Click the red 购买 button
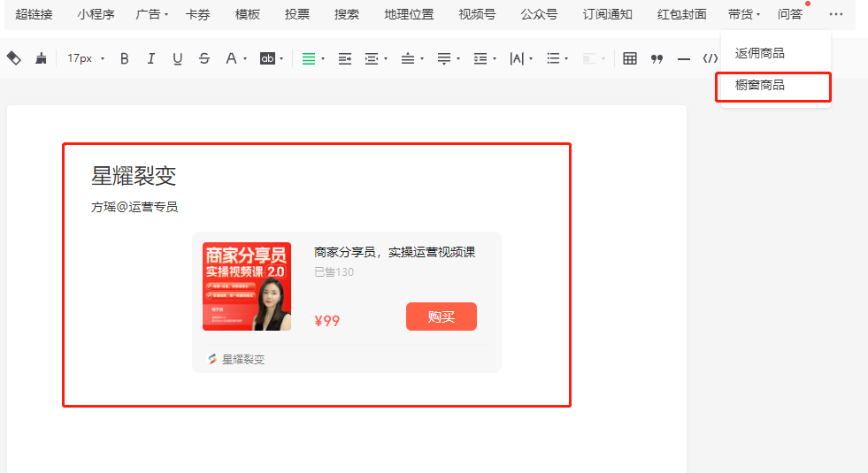This screenshot has height=473, width=868. coord(442,317)
